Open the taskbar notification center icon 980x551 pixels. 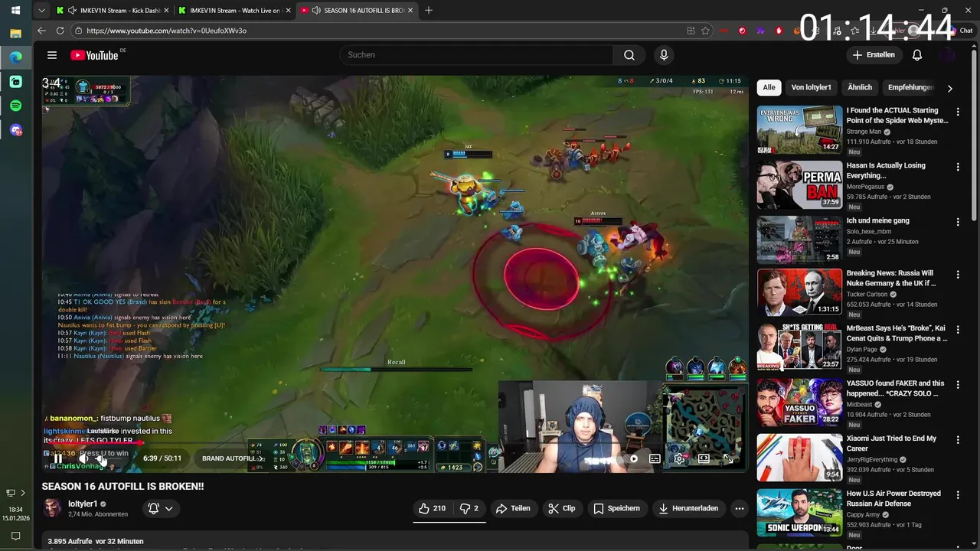coord(15,536)
